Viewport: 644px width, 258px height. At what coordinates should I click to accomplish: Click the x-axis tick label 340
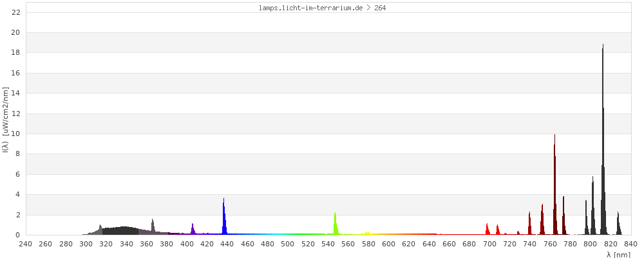[126, 244]
